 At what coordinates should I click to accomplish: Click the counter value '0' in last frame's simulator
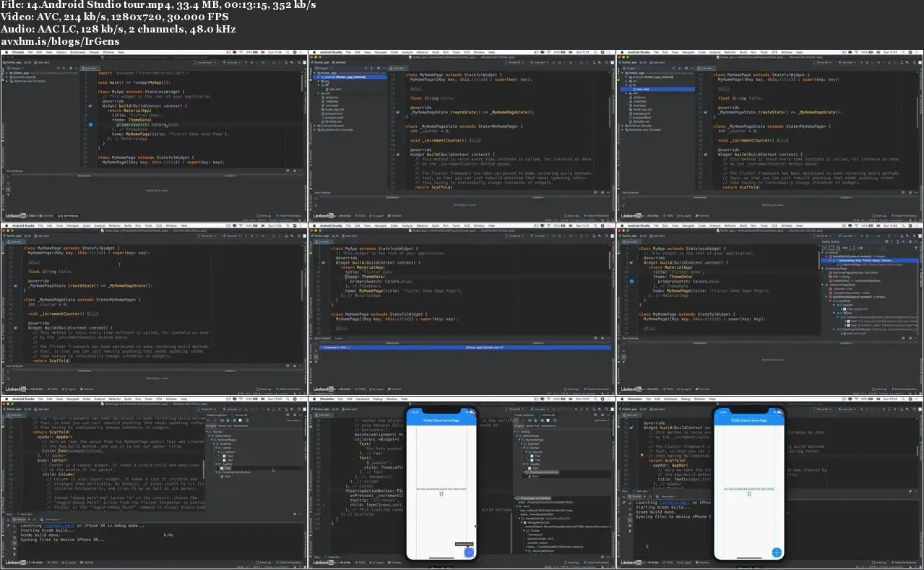point(748,493)
